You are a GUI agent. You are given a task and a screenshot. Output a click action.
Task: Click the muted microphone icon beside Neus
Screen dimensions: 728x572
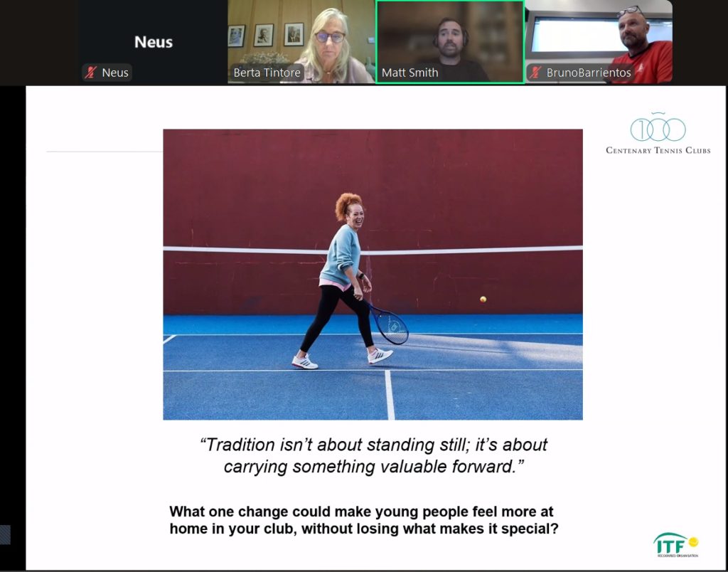[91, 73]
